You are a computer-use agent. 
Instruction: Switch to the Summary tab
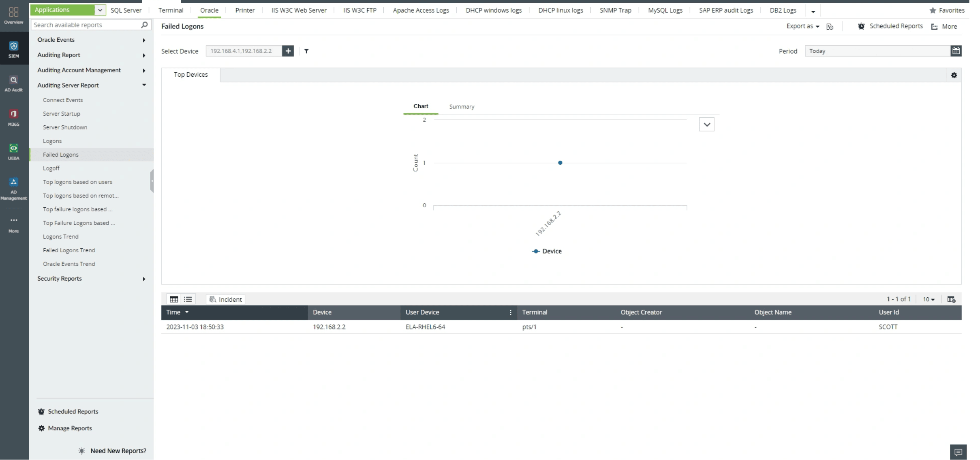pos(461,107)
